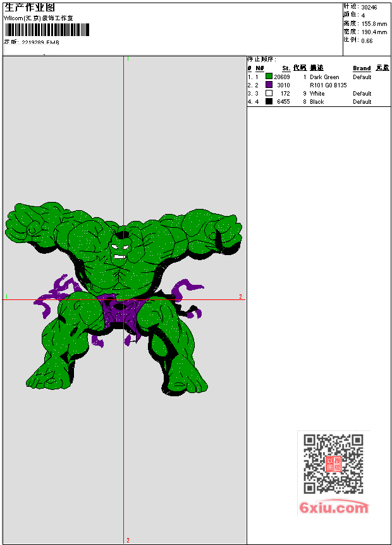Select stitch count 6455 in row 4
This screenshot has height=545, width=392.
[x=283, y=102]
